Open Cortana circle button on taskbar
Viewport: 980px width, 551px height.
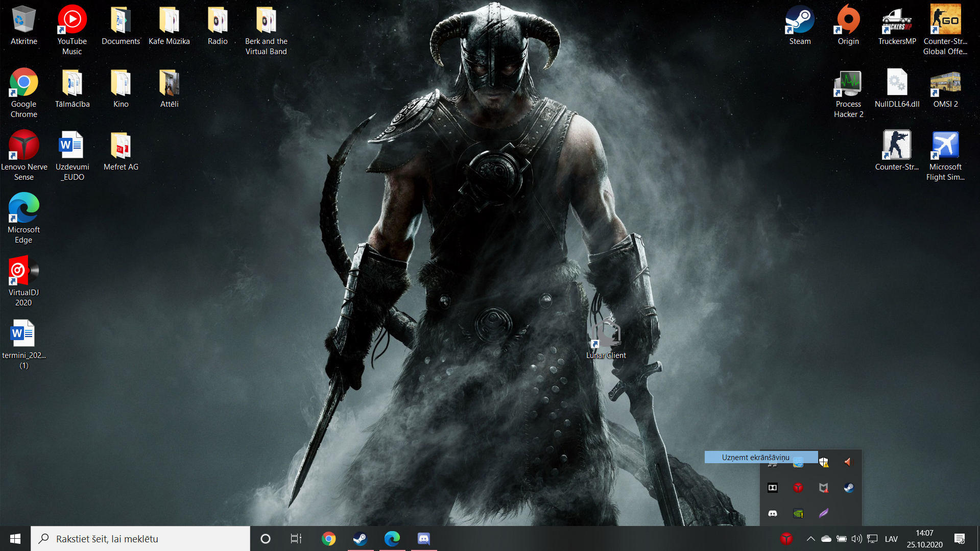coord(265,539)
